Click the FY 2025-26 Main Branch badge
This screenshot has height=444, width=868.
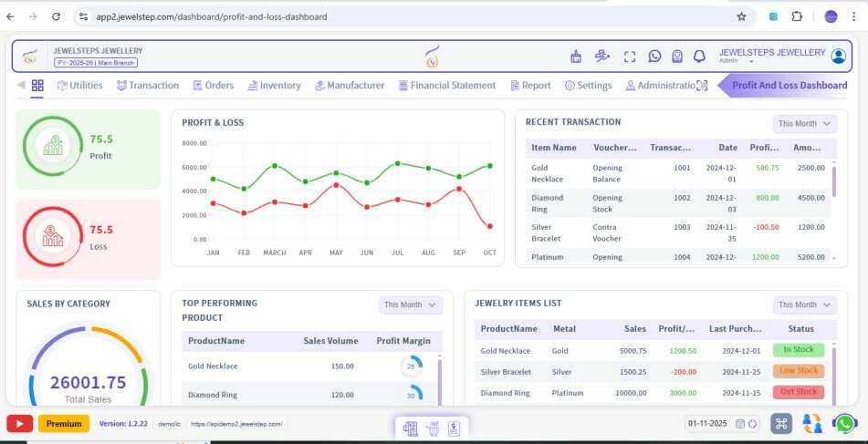tap(96, 63)
